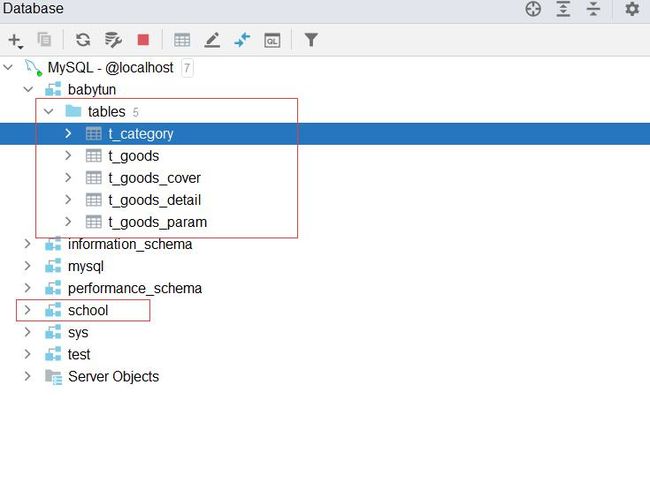Image resolution: width=650 pixels, height=498 pixels.
Task: Click the Edit source pencil icon
Action: (212, 40)
